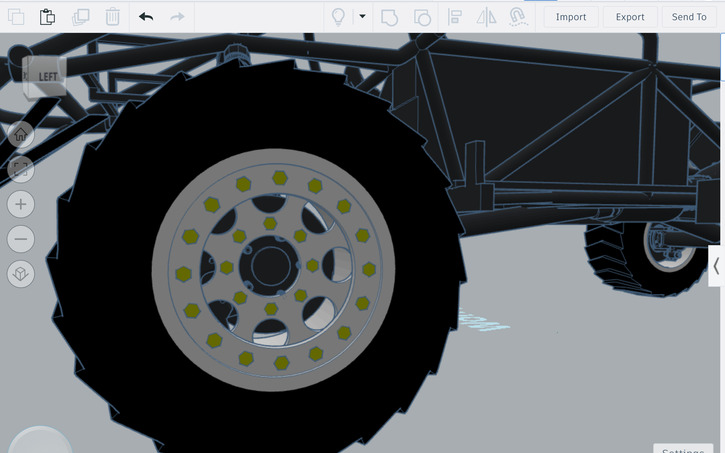This screenshot has height=453, width=725.
Task: Click the Import button
Action: pyautogui.click(x=571, y=17)
